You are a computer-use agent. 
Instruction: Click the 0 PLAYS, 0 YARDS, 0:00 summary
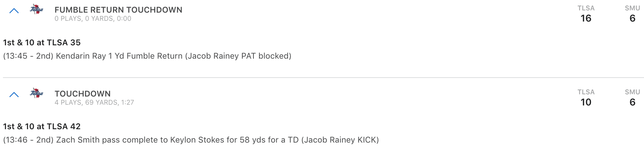[93, 19]
